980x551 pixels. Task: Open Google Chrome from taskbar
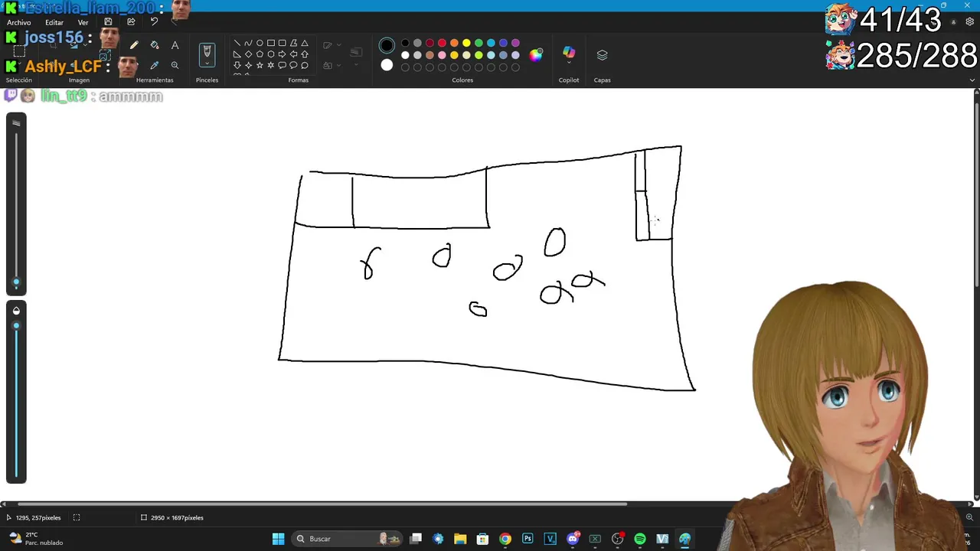point(505,539)
